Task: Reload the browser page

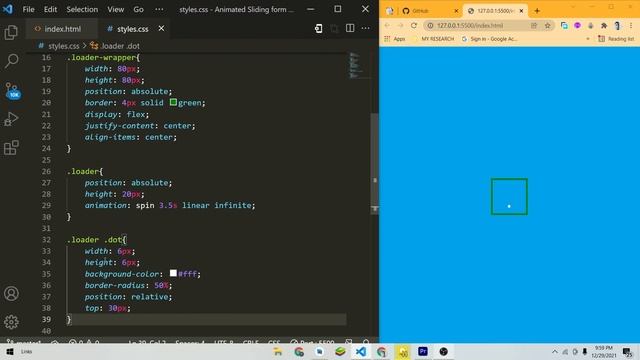Action: (x=414, y=25)
